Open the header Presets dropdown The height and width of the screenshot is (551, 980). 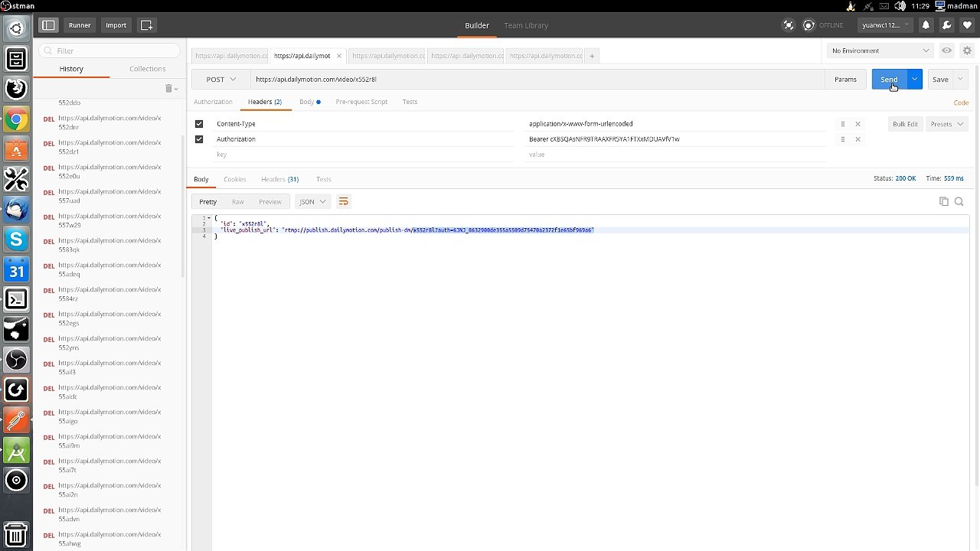pos(947,124)
